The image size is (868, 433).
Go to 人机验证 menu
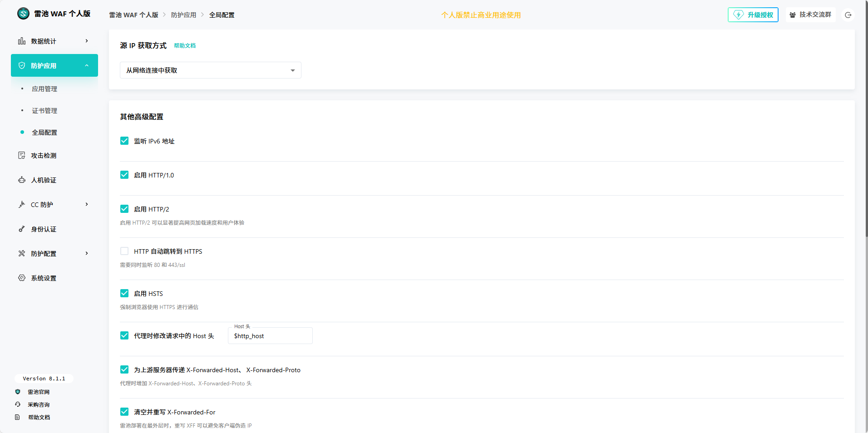[54, 180]
